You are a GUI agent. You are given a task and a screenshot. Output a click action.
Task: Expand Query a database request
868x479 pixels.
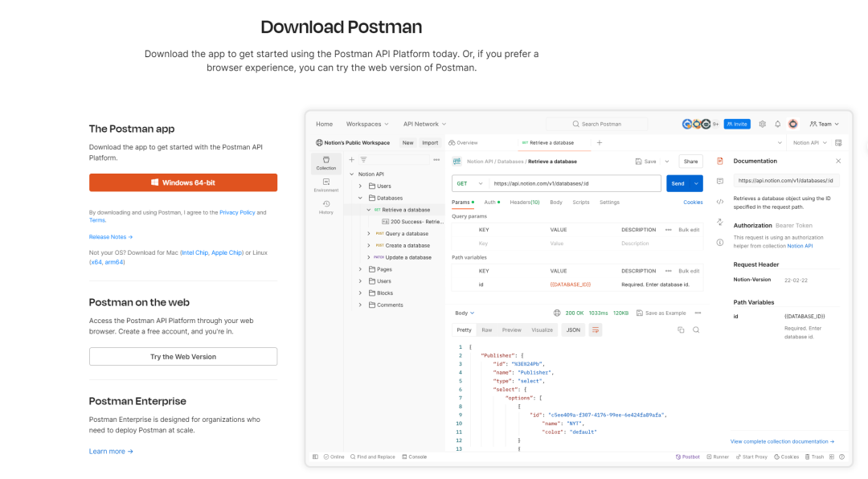coord(369,234)
